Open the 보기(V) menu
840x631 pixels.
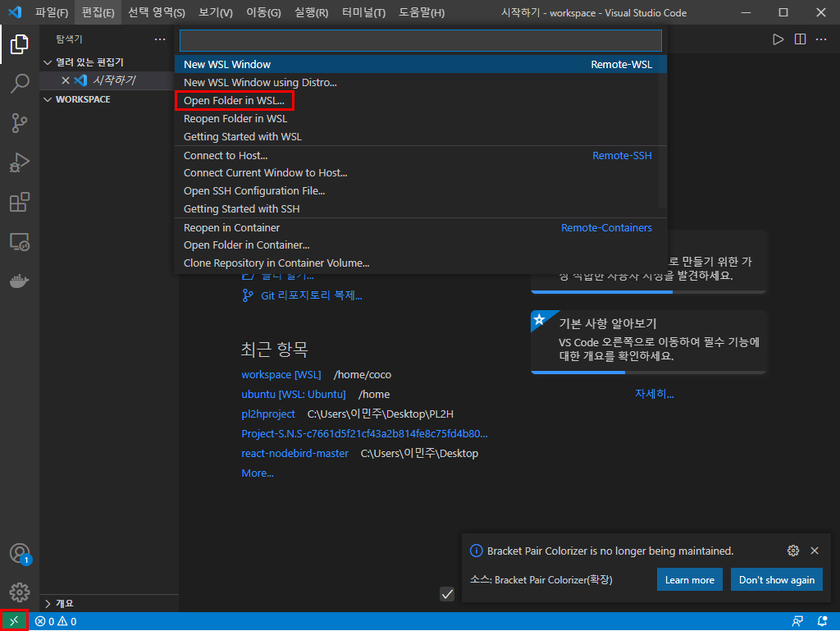click(x=216, y=12)
